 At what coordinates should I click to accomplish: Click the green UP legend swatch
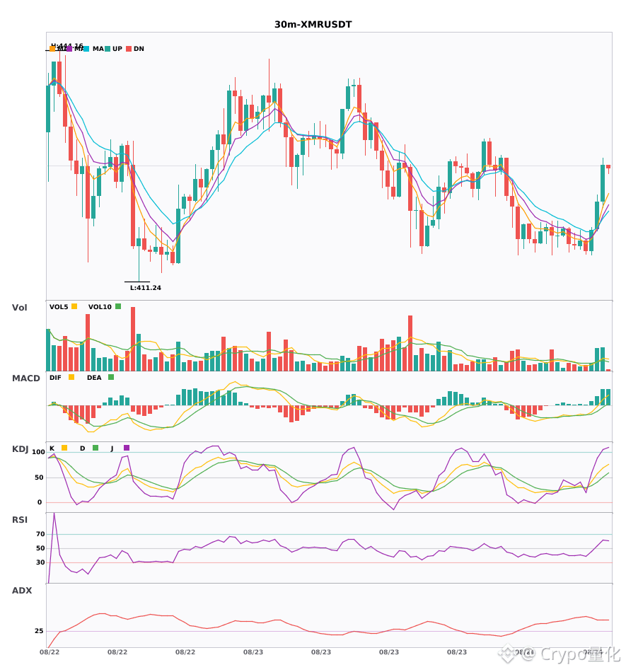click(108, 49)
